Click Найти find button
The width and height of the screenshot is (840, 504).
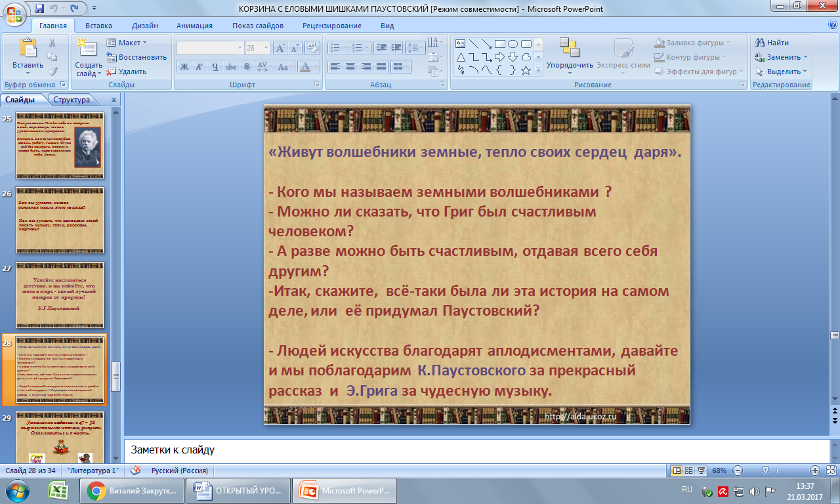pyautogui.click(x=772, y=43)
